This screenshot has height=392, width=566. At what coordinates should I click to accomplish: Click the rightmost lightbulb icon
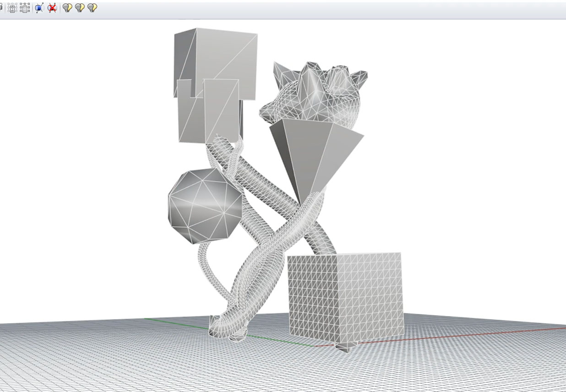click(x=93, y=8)
